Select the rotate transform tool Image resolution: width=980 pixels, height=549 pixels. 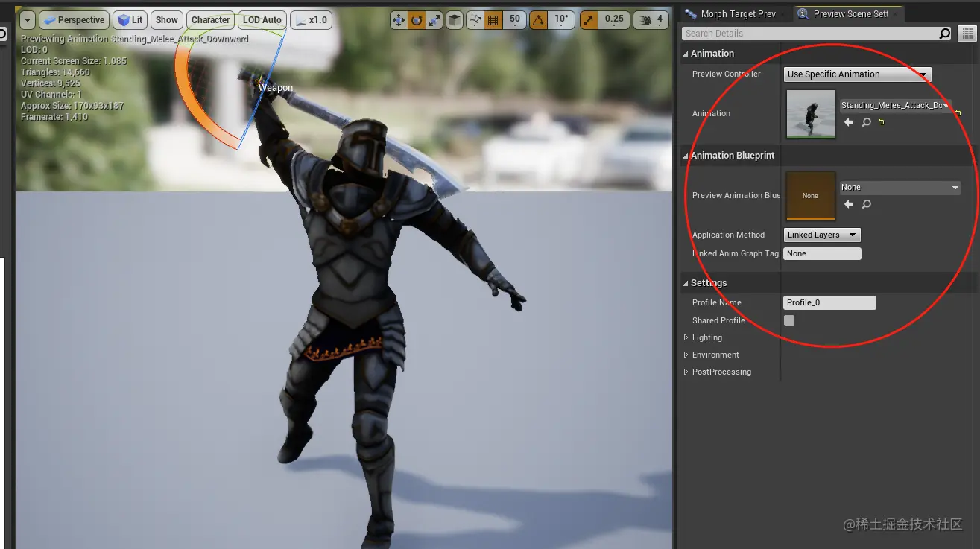coord(417,20)
